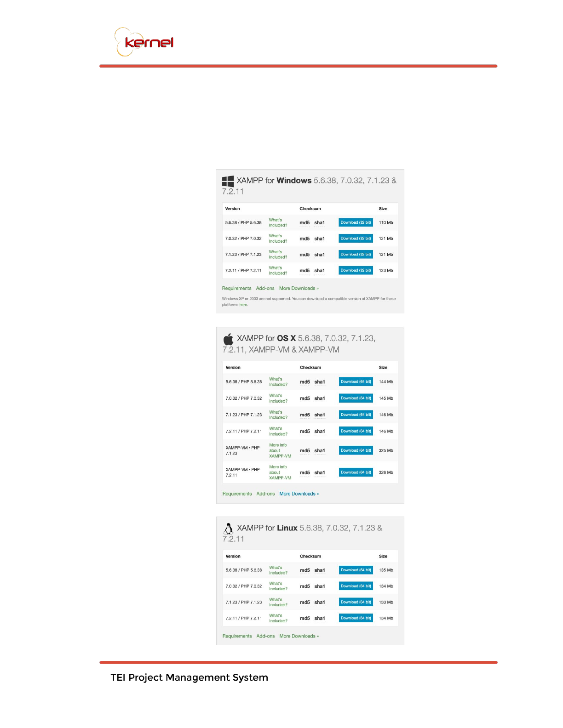The width and height of the screenshot is (563, 728).
Task: Download Windows XAMPP 7.2.11 (32 bit)
Action: point(356,270)
